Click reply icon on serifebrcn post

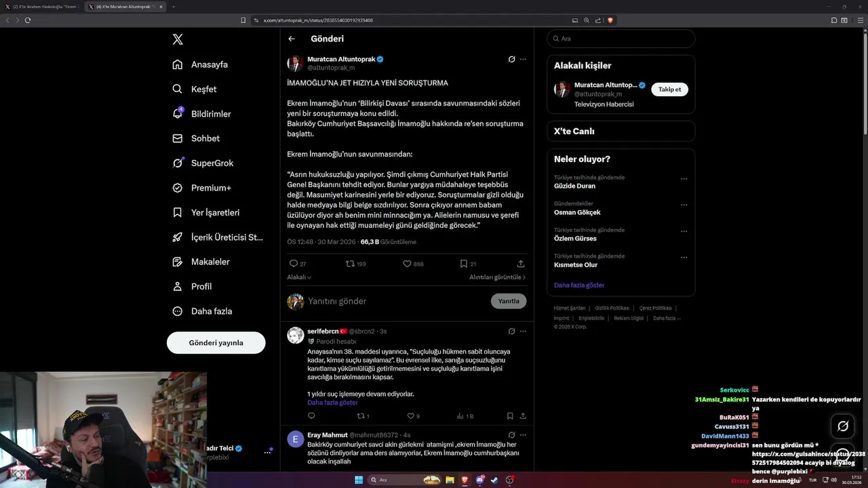click(311, 416)
